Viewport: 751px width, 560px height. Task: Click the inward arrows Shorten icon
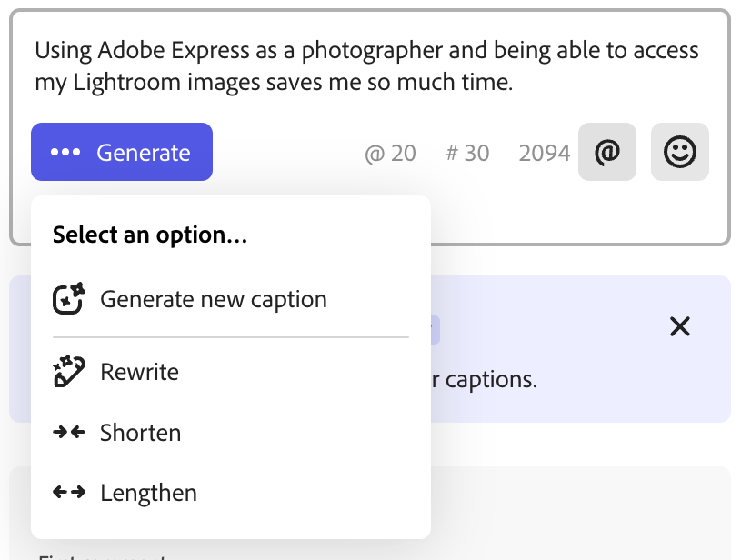pos(70,433)
